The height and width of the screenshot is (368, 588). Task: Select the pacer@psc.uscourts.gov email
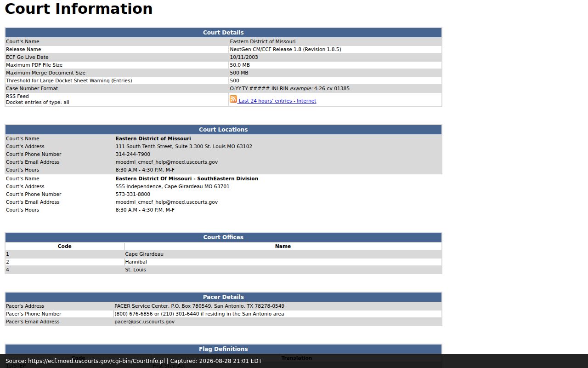(144, 322)
